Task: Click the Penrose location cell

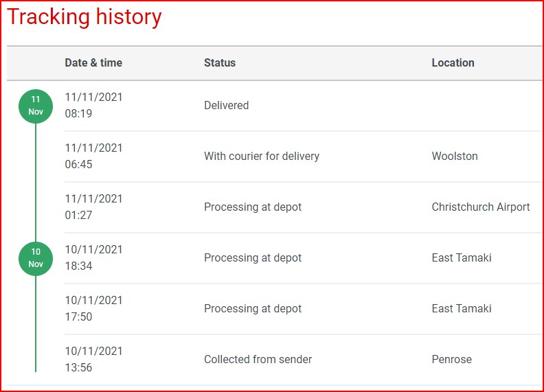Action: coord(452,360)
